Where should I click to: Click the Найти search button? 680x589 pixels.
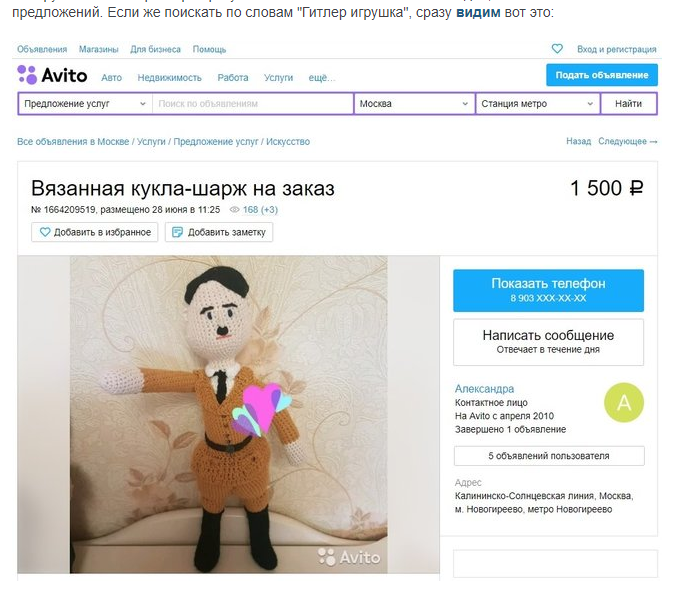(x=628, y=104)
